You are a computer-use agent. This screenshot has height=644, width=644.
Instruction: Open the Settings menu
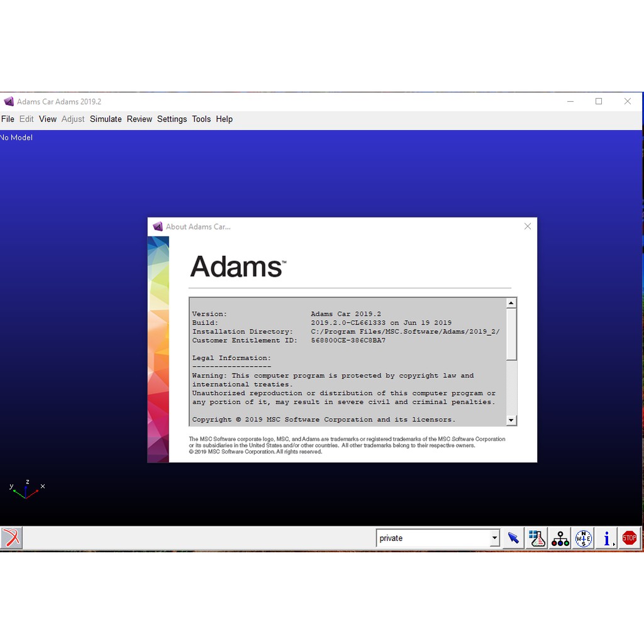(x=172, y=119)
